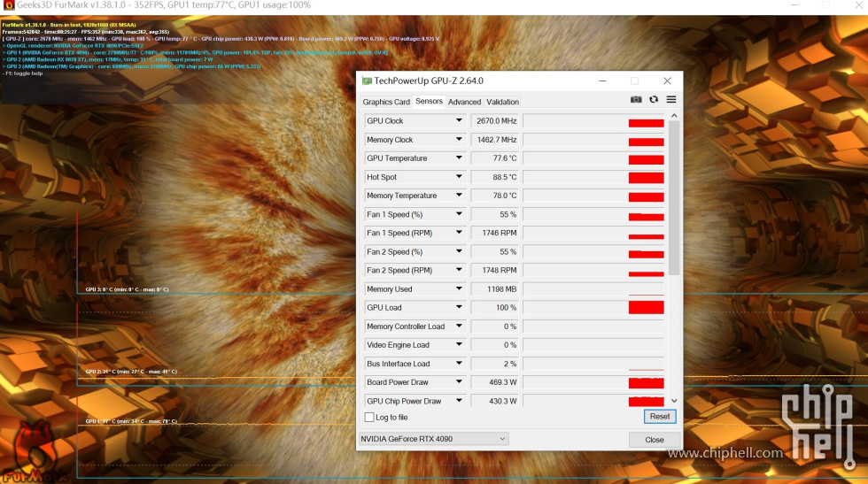Click the Close button in GPU-Z
This screenshot has height=484, width=868.
[655, 440]
